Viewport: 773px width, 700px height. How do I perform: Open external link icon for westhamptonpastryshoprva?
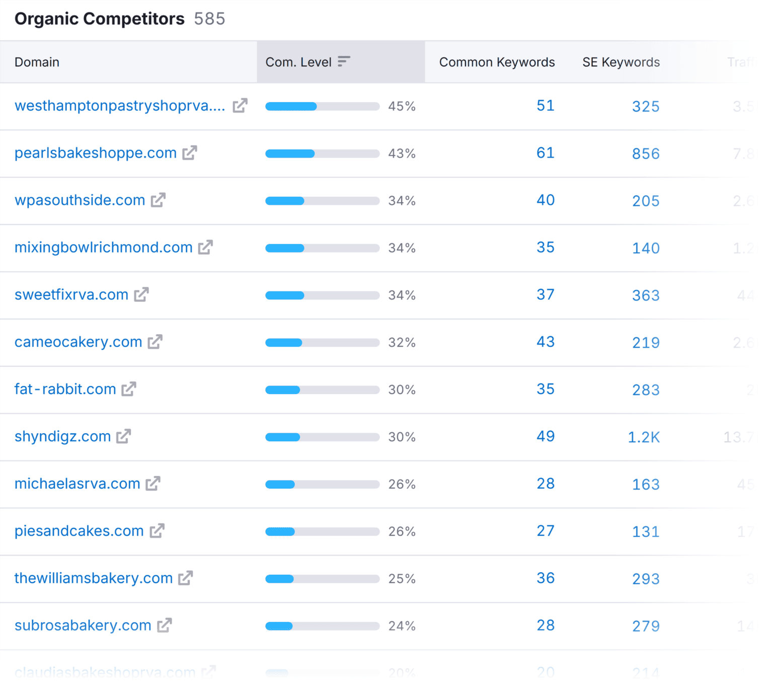click(x=240, y=106)
